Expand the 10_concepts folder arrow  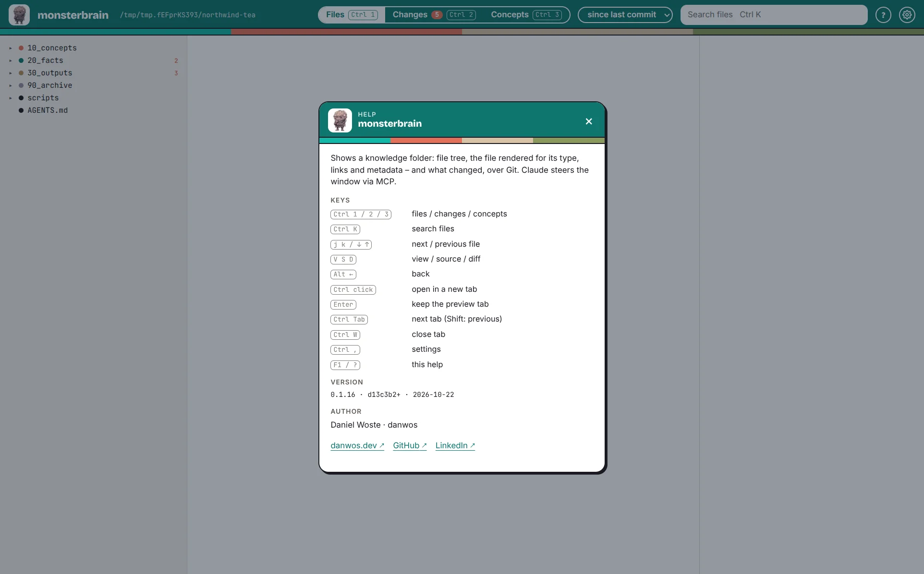(x=11, y=48)
